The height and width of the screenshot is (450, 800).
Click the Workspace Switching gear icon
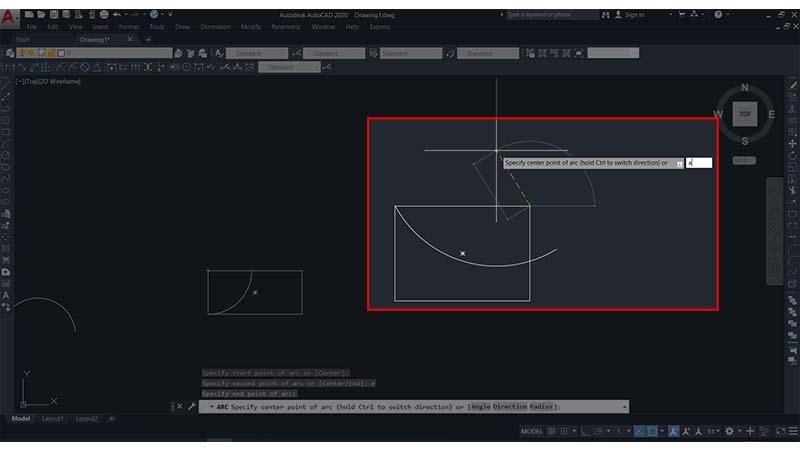730,431
